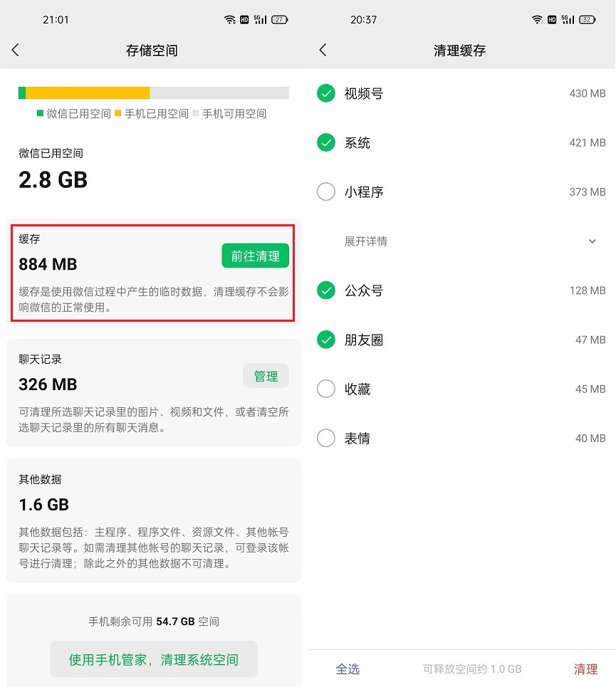This screenshot has height=687, width=616.
Task: Tap the gray available segment of storage bar
Action: 219,93
